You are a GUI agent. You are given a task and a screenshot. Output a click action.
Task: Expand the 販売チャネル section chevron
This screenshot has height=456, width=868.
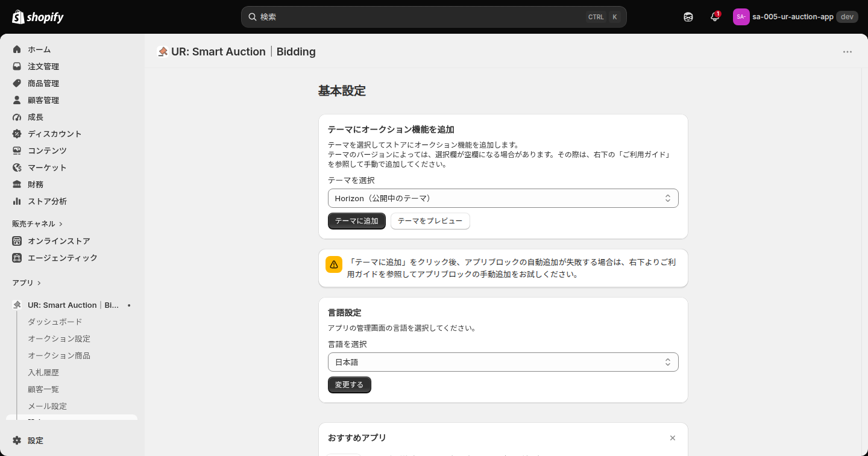click(x=61, y=224)
